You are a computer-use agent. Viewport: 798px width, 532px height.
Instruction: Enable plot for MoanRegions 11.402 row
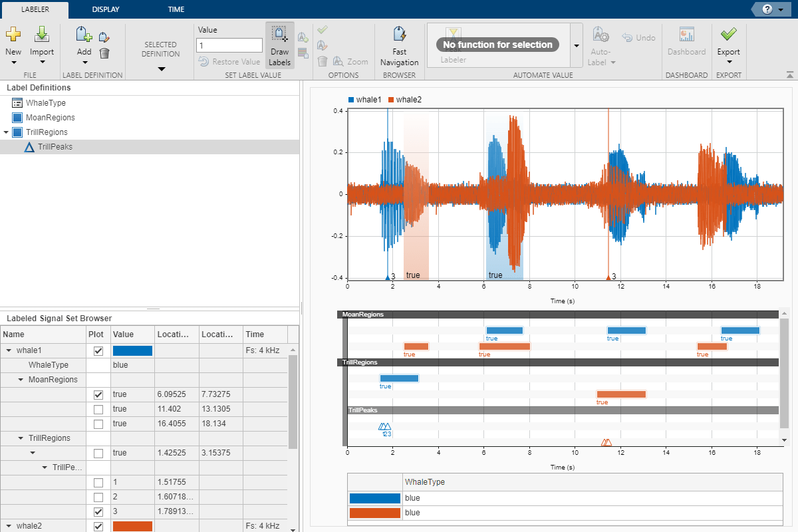click(98, 409)
